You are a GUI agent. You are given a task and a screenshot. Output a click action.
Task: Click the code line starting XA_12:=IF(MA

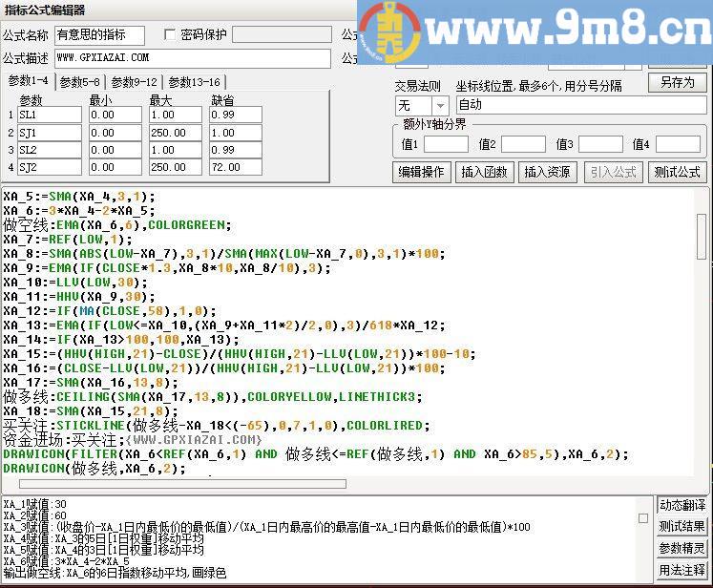110,311
